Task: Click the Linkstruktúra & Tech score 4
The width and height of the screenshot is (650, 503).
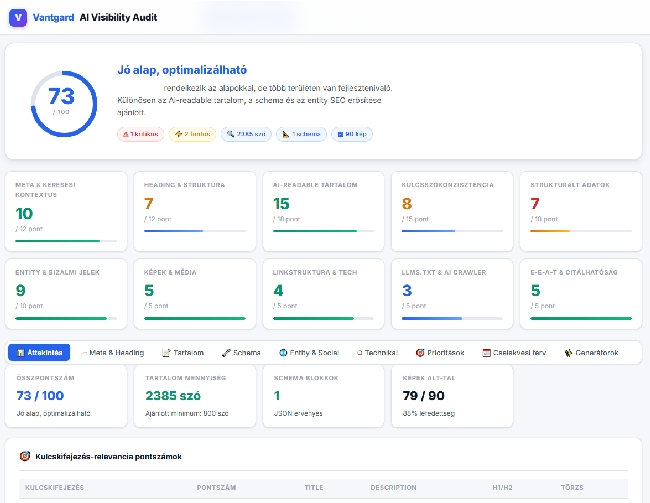Action: [x=278, y=290]
